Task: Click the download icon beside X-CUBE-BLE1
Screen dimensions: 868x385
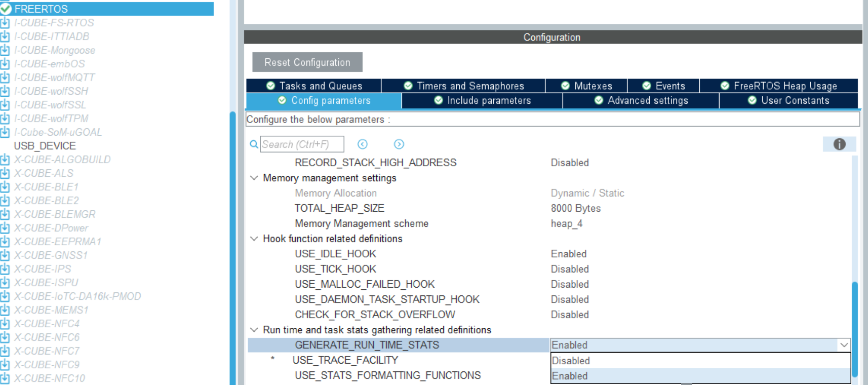Action: (5, 187)
